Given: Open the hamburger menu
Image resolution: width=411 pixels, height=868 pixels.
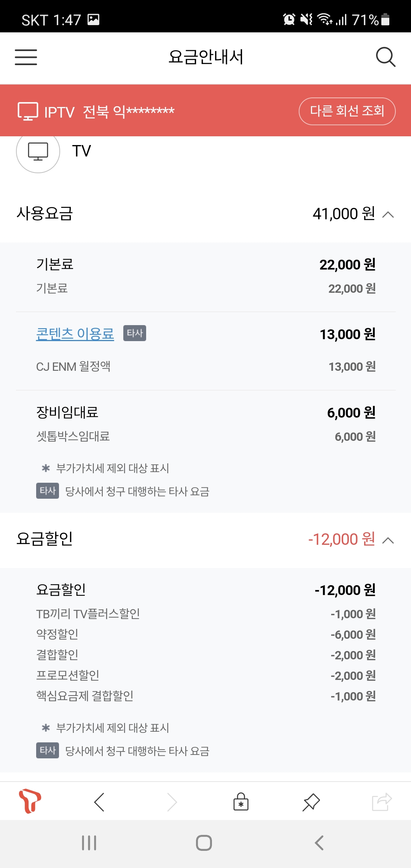Looking at the screenshot, I should [26, 57].
